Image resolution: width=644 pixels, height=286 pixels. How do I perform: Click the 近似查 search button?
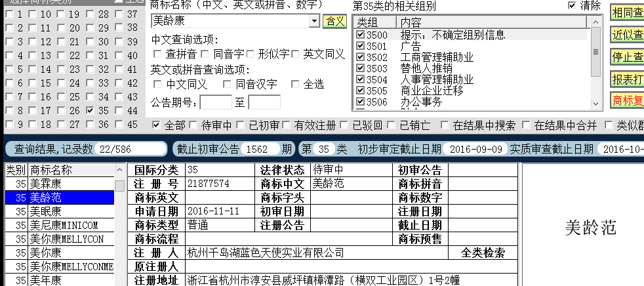(x=627, y=35)
